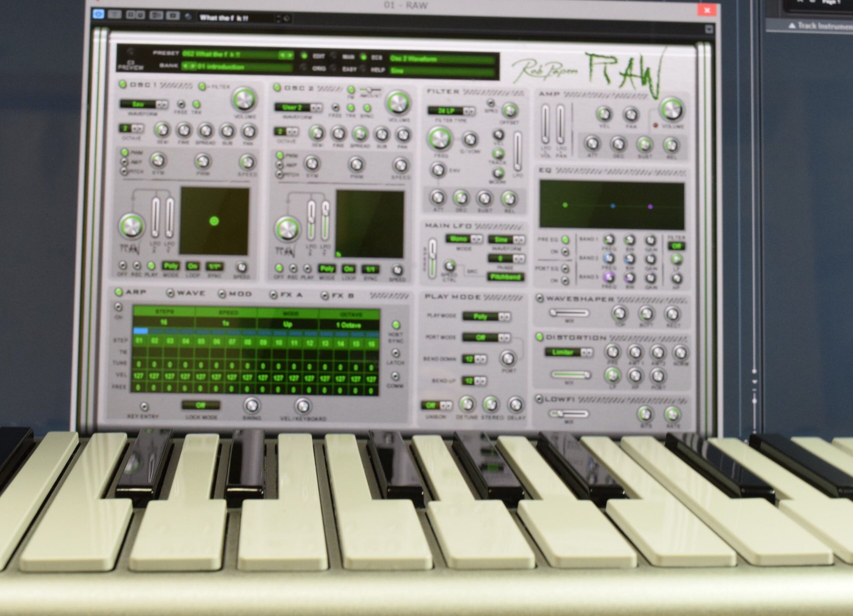The width and height of the screenshot is (853, 616).
Task: Toggle the OSC 1 power LED
Action: pos(122,84)
